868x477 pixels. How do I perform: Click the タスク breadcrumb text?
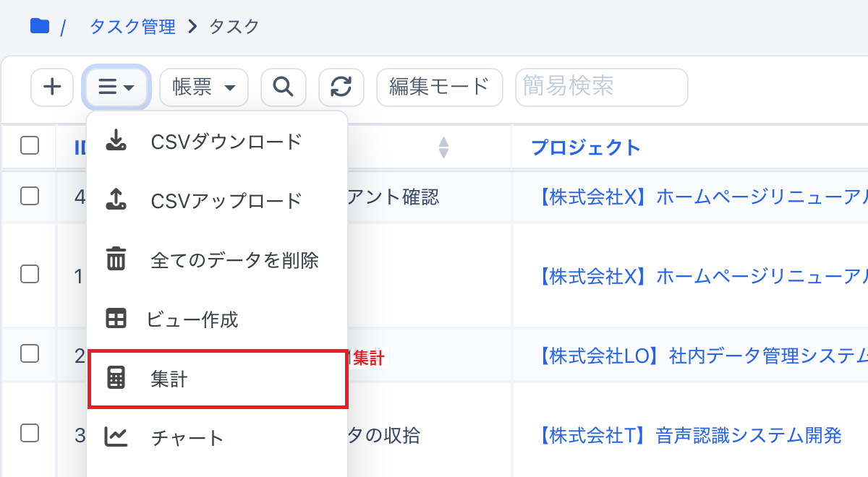[234, 27]
